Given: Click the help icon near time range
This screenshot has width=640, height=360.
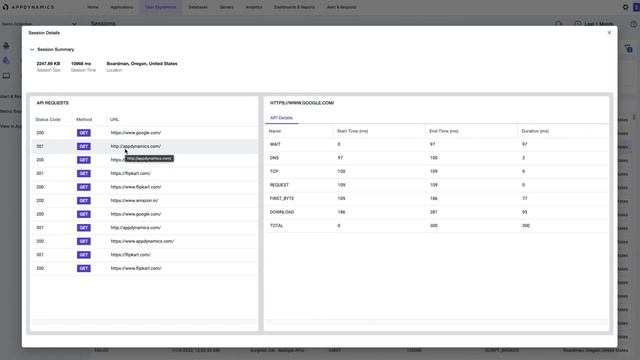Looking at the screenshot, I should pyautogui.click(x=633, y=24).
